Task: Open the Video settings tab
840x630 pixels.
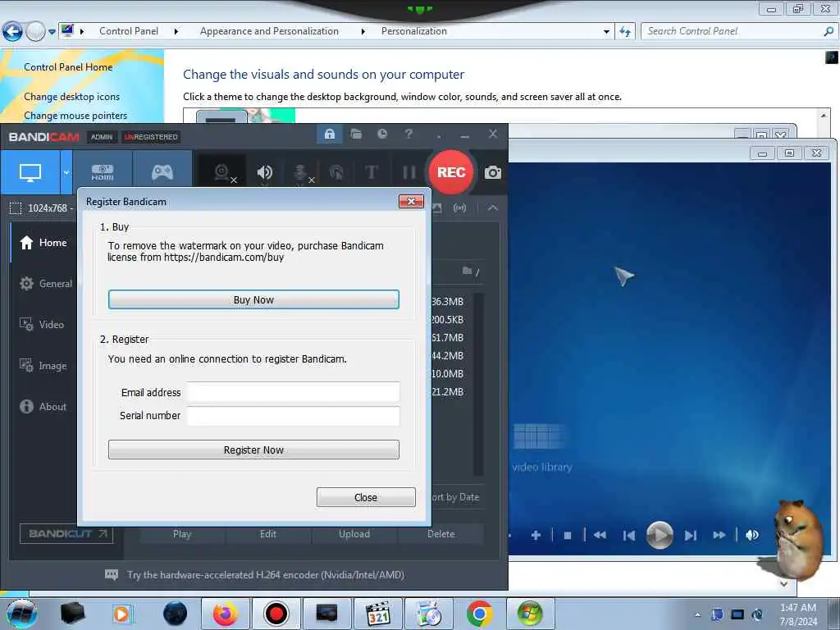Action: [x=43, y=325]
